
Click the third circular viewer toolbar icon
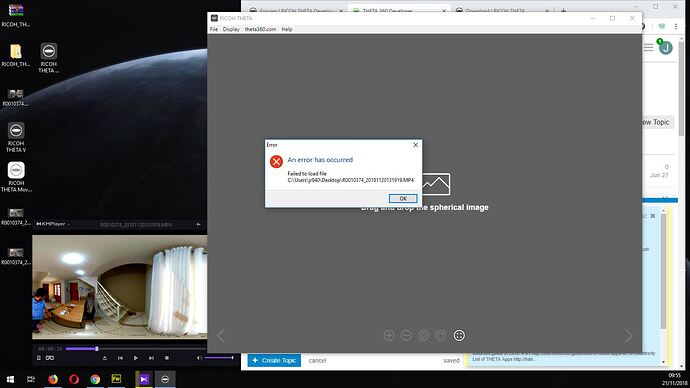click(423, 336)
